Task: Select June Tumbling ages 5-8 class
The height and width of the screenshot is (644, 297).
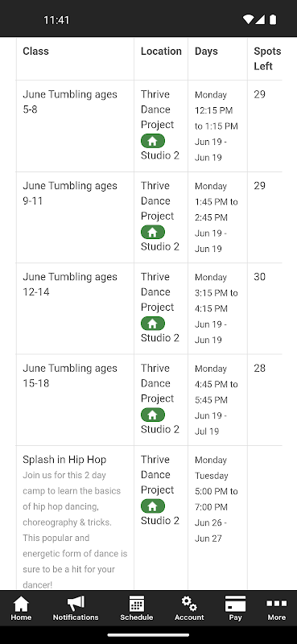Action: pyautogui.click(x=70, y=102)
